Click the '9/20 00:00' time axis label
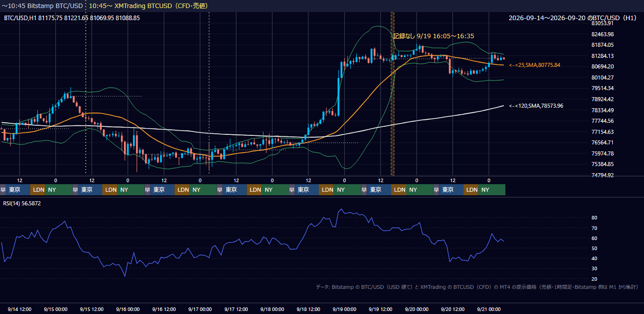This screenshot has height=314, width=644. coord(417,309)
